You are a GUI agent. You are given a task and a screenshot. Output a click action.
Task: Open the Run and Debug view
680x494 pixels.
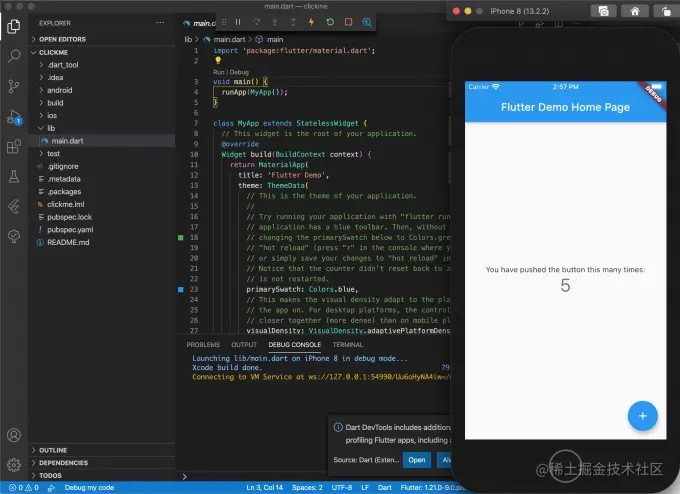(13, 117)
